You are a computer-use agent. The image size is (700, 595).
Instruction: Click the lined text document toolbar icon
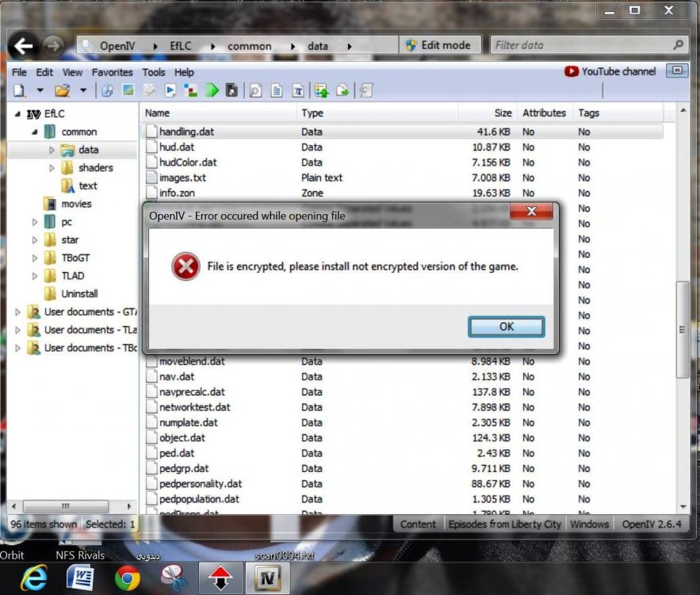click(277, 90)
